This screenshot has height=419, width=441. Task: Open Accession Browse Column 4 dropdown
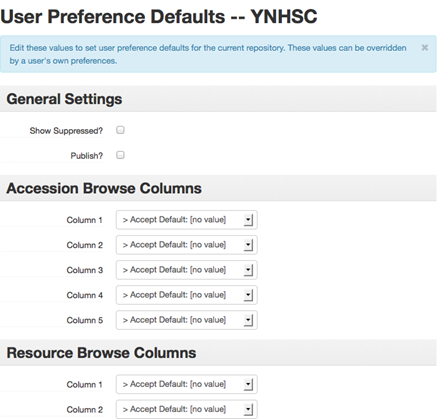187,295
